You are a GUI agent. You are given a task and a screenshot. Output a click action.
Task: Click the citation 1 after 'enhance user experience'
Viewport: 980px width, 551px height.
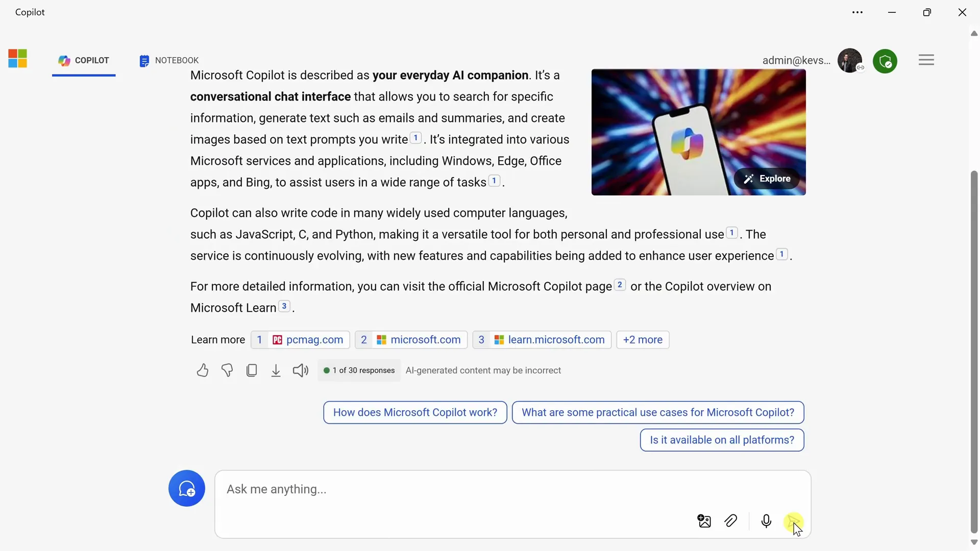(782, 254)
